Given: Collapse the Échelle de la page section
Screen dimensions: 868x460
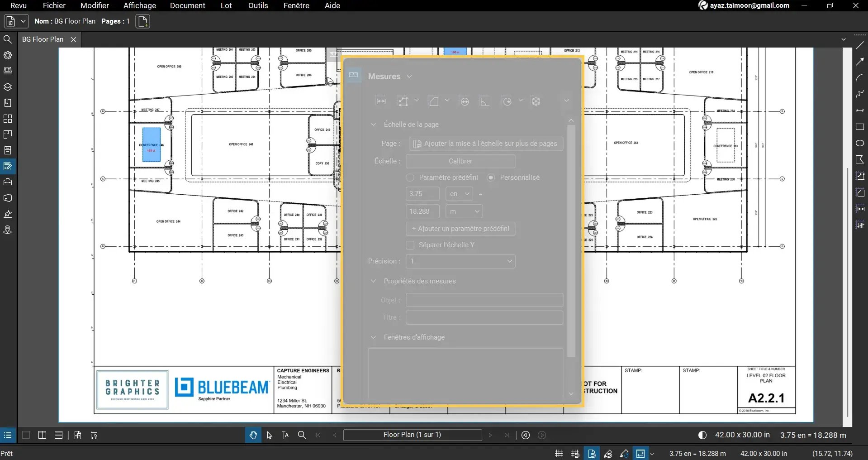Looking at the screenshot, I should 374,125.
